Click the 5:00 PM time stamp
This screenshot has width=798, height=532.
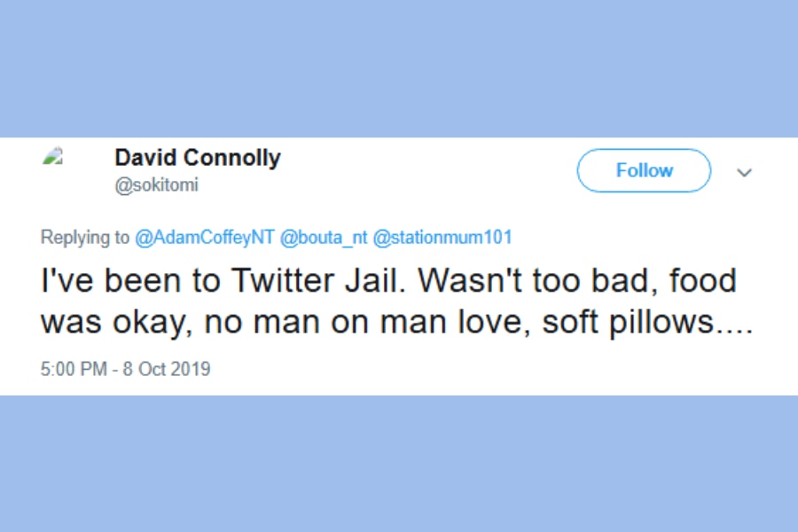[73, 369]
